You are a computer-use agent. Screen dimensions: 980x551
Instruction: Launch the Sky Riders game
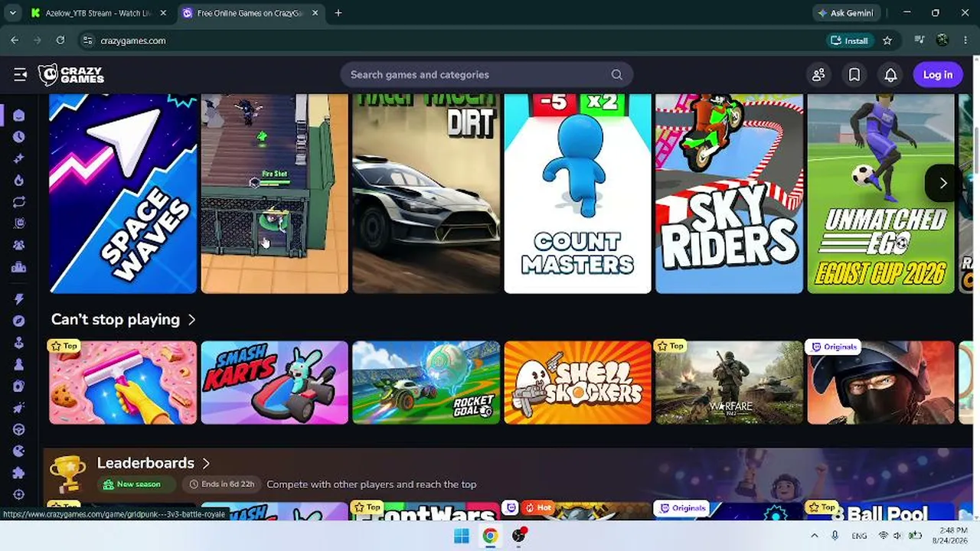coord(730,194)
